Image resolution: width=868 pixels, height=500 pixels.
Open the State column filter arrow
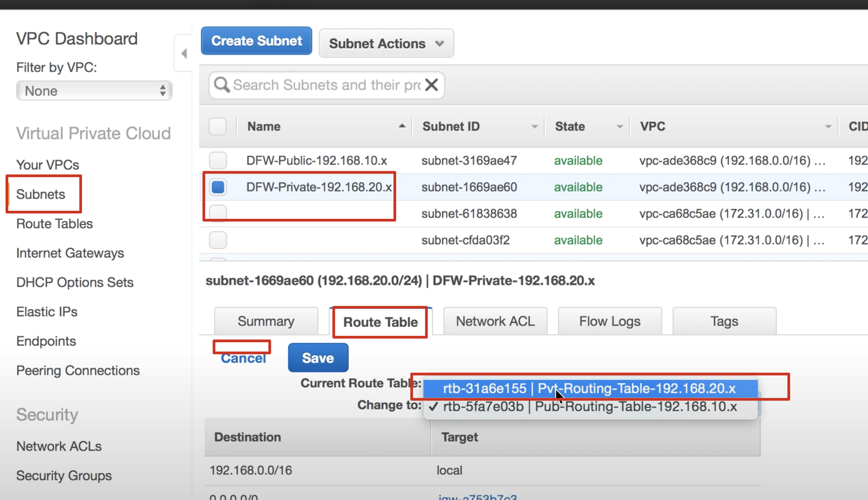coord(619,127)
